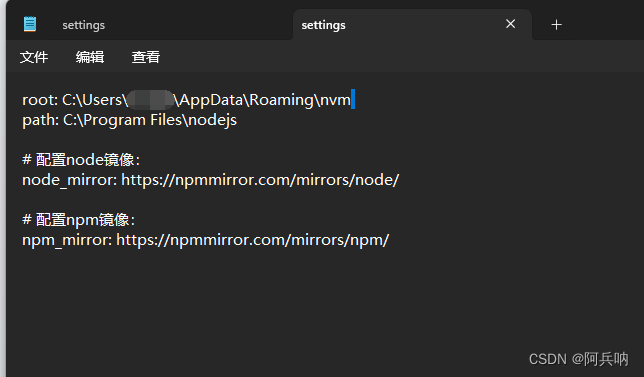
Task: Click the word npm_mirror key
Action: pyautogui.click(x=65, y=240)
